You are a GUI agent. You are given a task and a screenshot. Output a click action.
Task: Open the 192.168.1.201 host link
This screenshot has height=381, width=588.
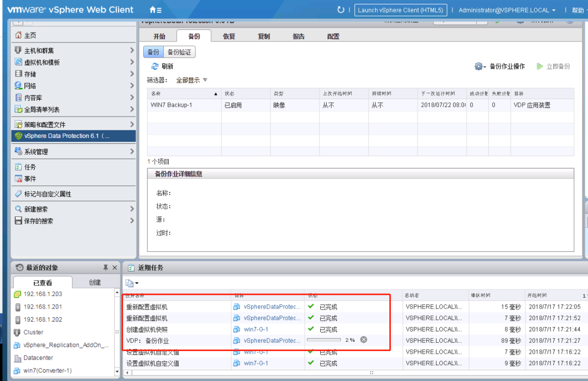click(43, 307)
